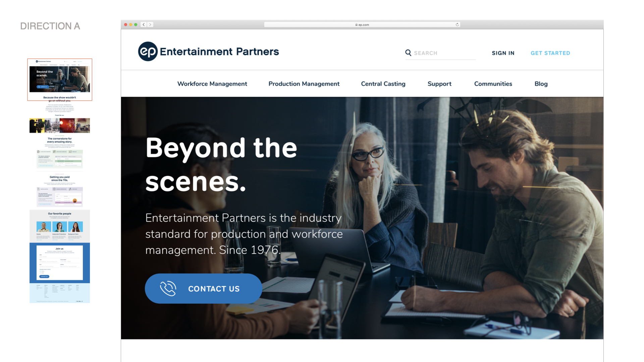Click the phone icon on Contact Us
The width and height of the screenshot is (644, 362).
[168, 289]
